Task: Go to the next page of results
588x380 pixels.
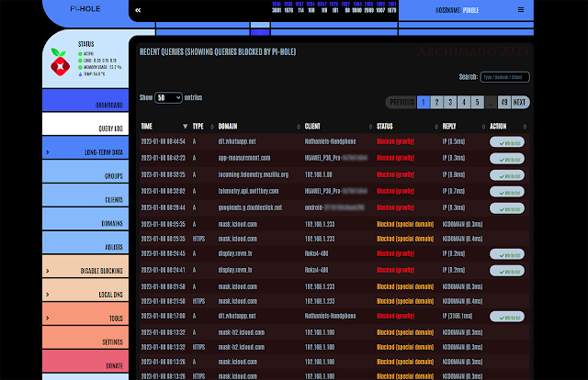Action: (520, 102)
